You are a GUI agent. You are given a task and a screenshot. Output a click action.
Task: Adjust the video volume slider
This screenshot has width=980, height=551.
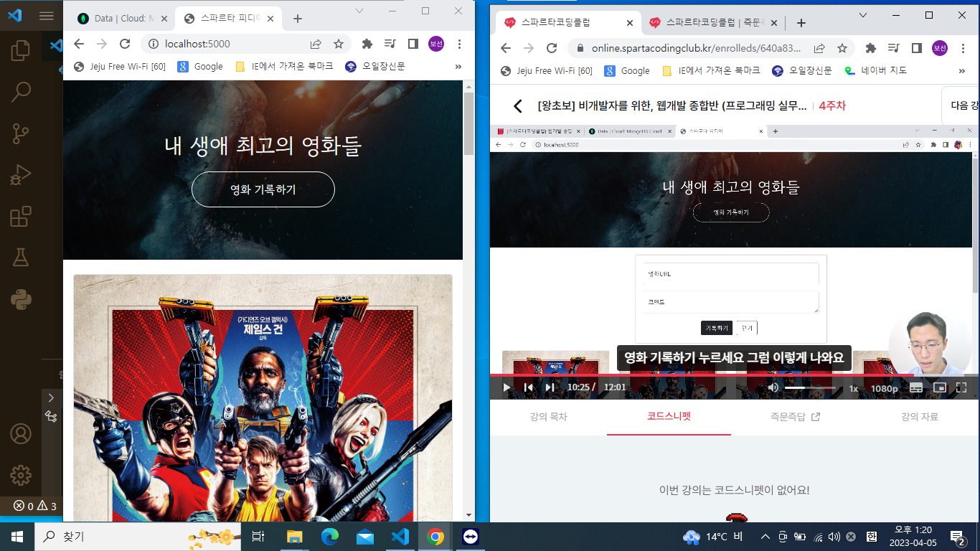click(x=810, y=387)
